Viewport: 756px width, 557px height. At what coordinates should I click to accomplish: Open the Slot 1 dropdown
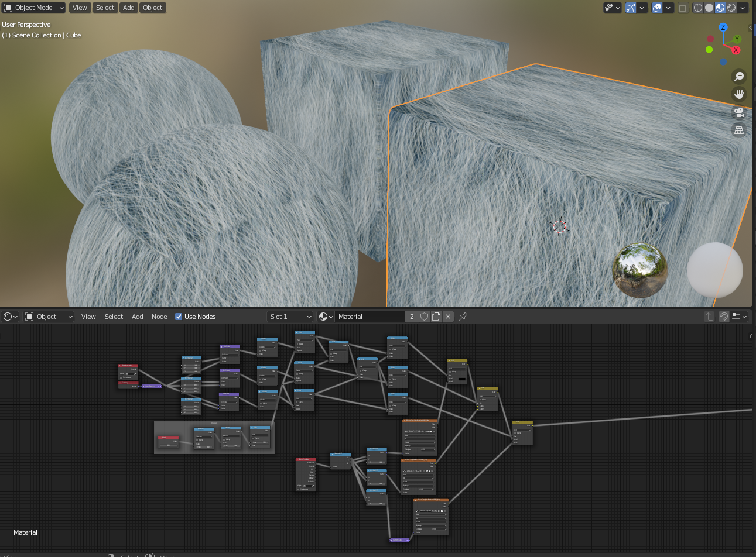pos(290,317)
